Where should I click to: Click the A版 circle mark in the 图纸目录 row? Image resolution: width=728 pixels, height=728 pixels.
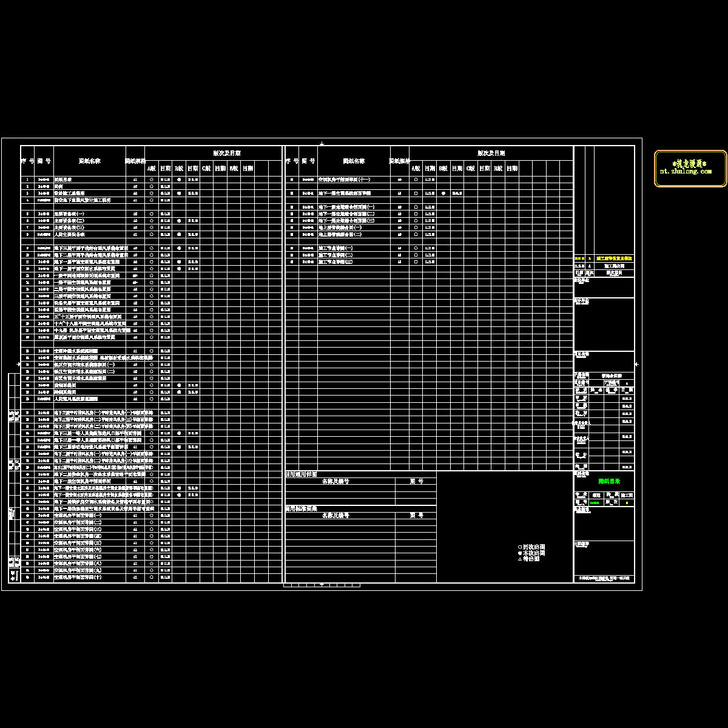coord(152,180)
